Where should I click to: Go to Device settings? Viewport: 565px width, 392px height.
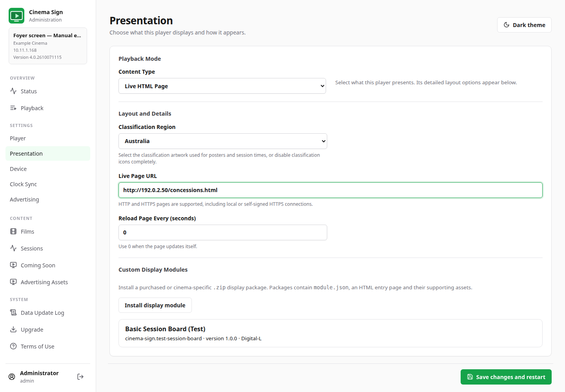pos(48,169)
